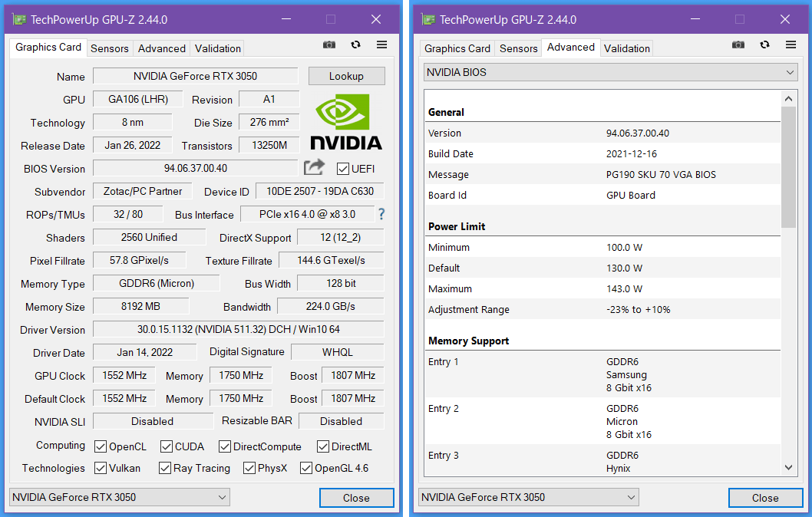Open GPU selector dropdown in left window
Screen dimensions: 812x517
[120, 497]
